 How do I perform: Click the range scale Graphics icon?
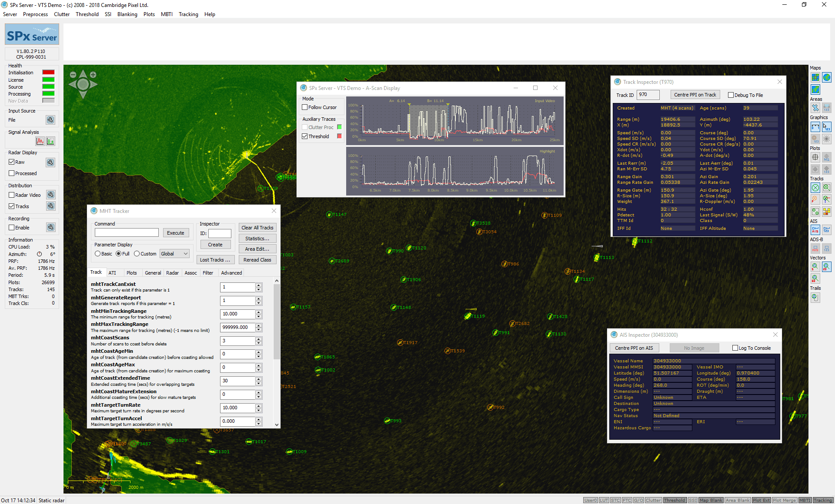[x=815, y=127]
